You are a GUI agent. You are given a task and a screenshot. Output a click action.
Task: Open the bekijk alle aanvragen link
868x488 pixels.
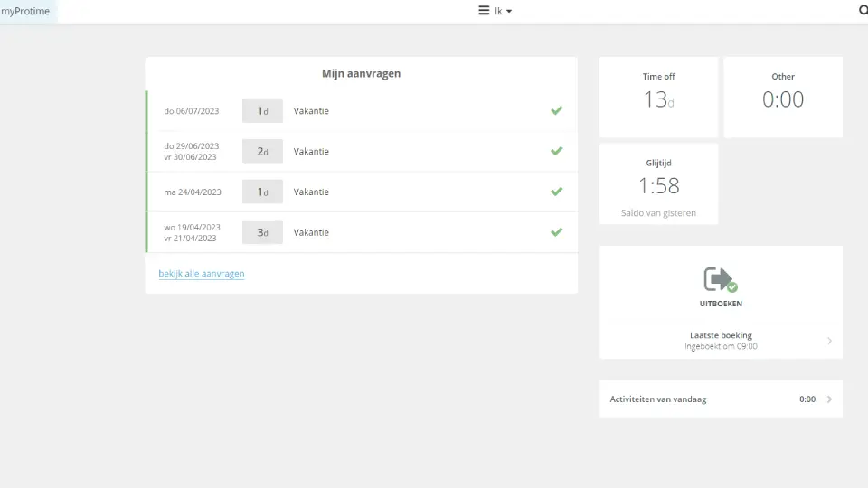pyautogui.click(x=202, y=273)
